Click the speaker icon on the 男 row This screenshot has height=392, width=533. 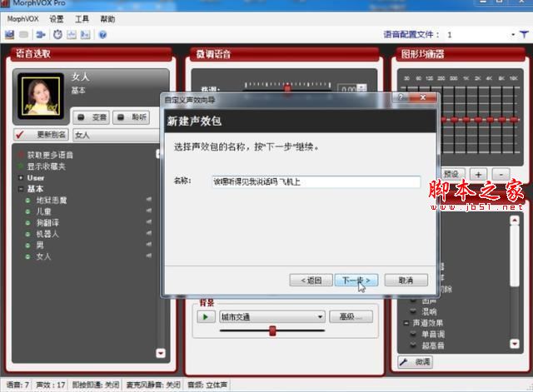click(149, 244)
